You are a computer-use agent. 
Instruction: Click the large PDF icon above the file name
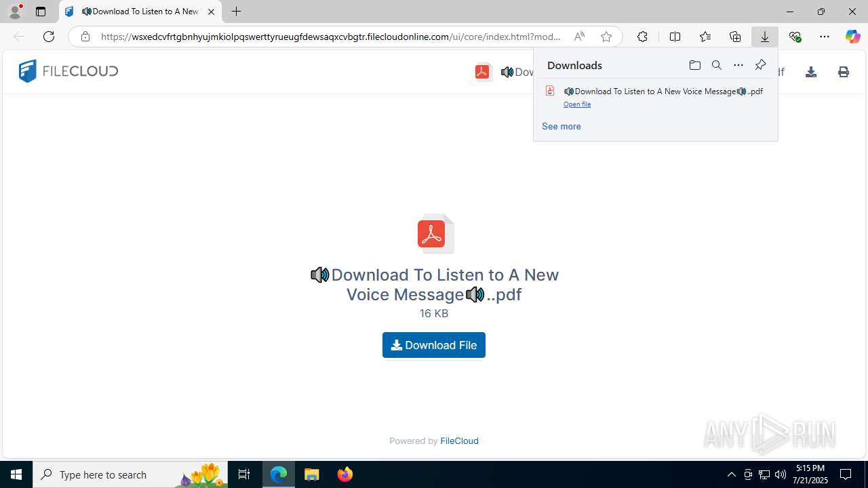point(435,234)
